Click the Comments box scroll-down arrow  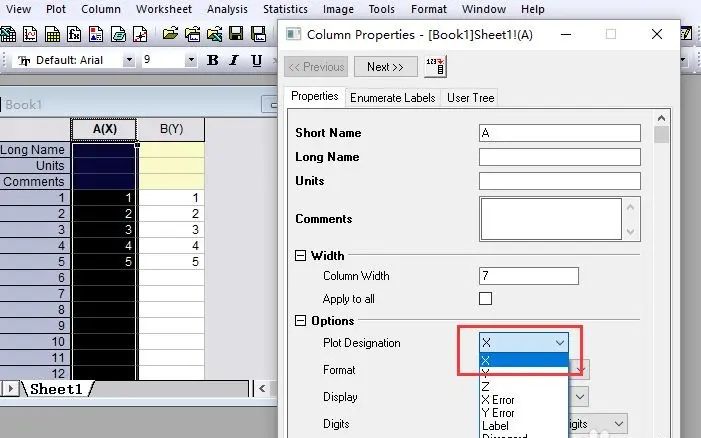(x=630, y=231)
